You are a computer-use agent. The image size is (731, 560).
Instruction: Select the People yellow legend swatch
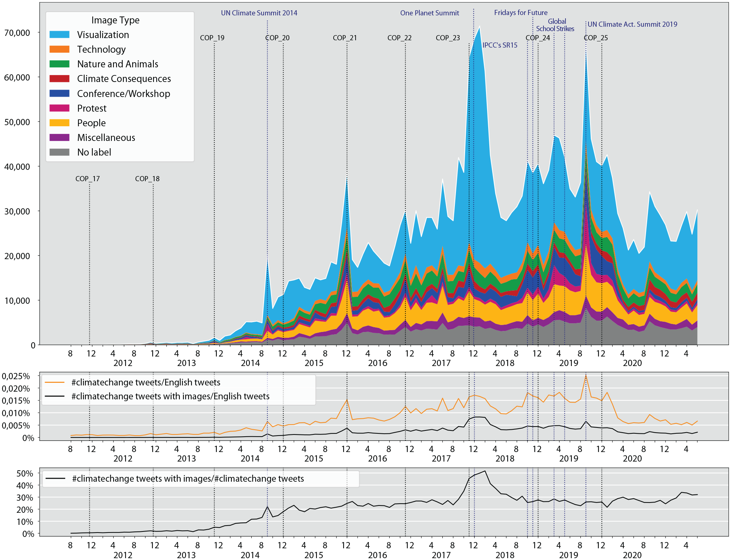(59, 123)
